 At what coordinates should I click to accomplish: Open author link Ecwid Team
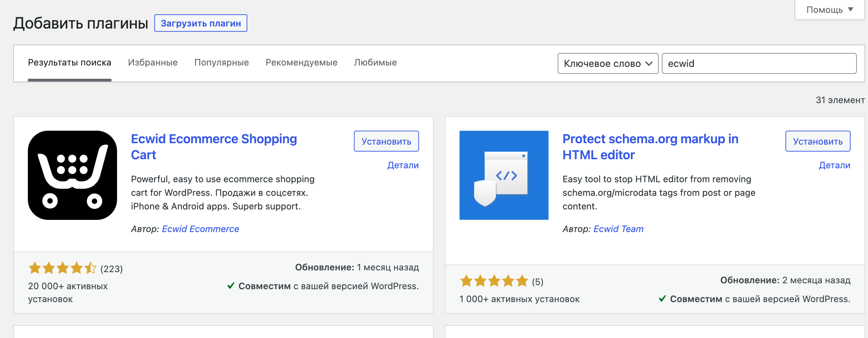point(619,229)
